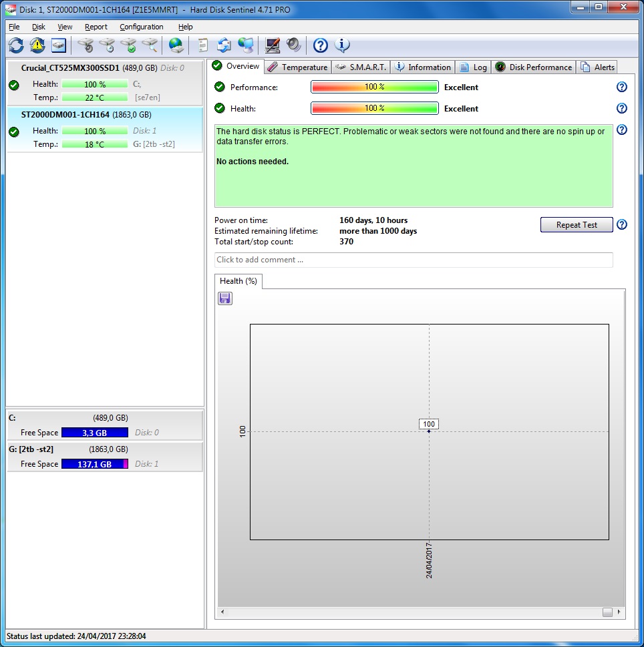Click the Crucial SSD Health 100 % bar
Image resolution: width=644 pixels, height=647 pixels.
click(95, 84)
